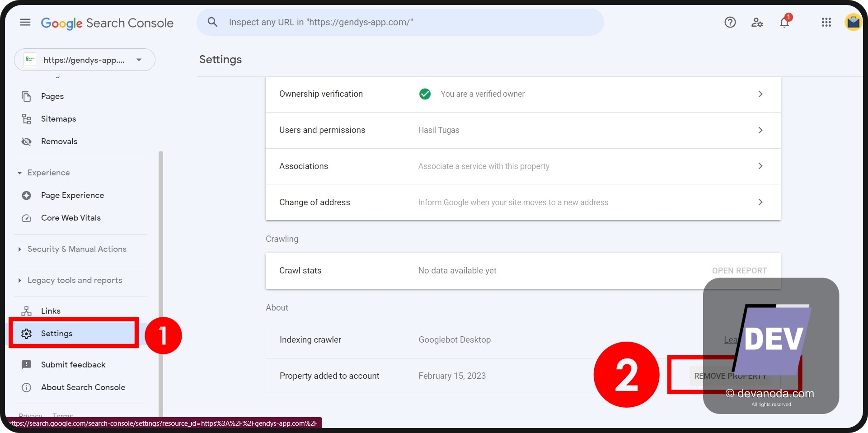Click the sidebar vertical scrollbar
868x433 pixels.
161,284
